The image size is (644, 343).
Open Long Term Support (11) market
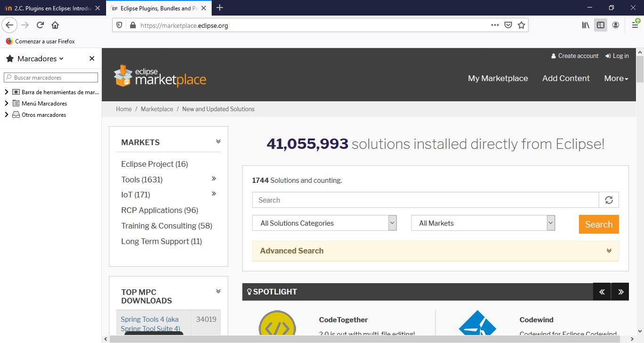coord(162,241)
